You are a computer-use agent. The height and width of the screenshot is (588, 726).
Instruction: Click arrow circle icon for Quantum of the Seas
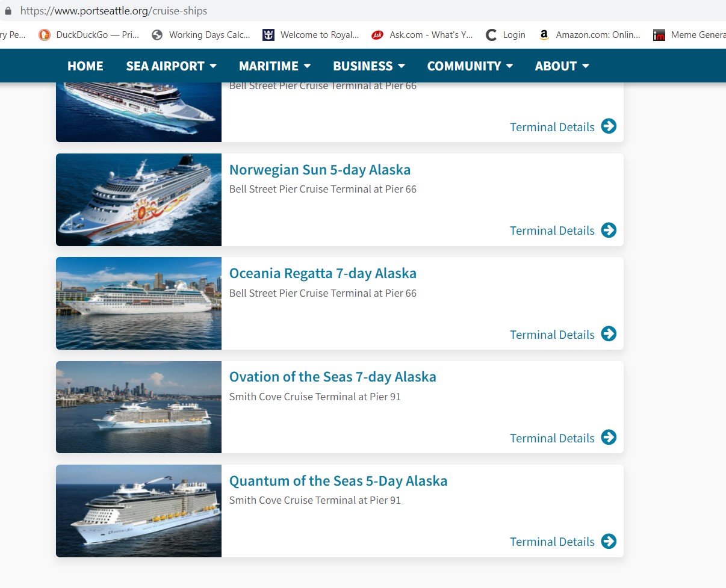point(609,541)
